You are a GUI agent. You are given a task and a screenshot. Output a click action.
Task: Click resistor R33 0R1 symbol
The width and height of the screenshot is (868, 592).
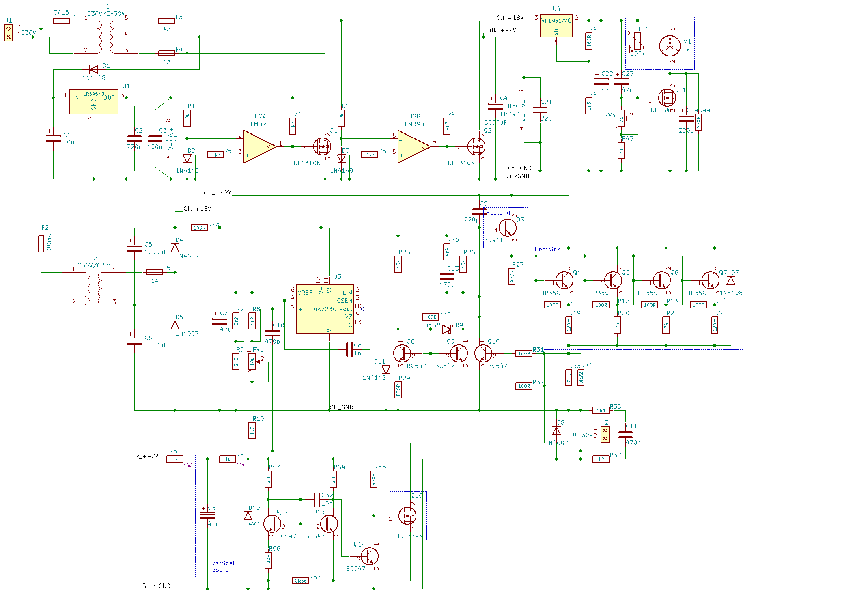pyautogui.click(x=569, y=378)
